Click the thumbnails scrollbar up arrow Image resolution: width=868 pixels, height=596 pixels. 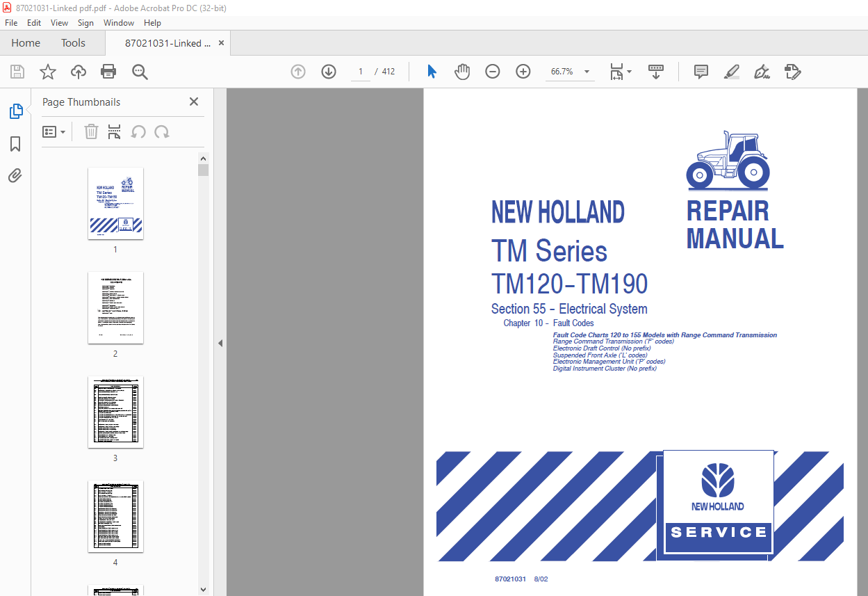click(x=203, y=158)
